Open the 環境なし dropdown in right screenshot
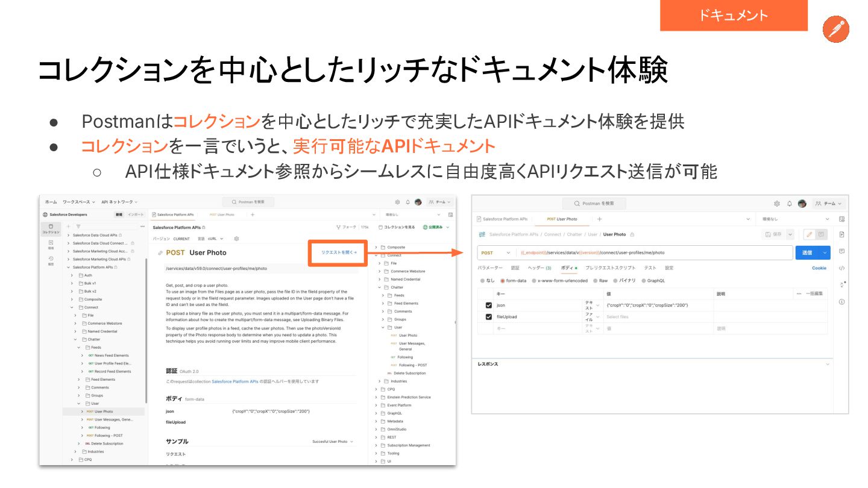 (x=796, y=219)
